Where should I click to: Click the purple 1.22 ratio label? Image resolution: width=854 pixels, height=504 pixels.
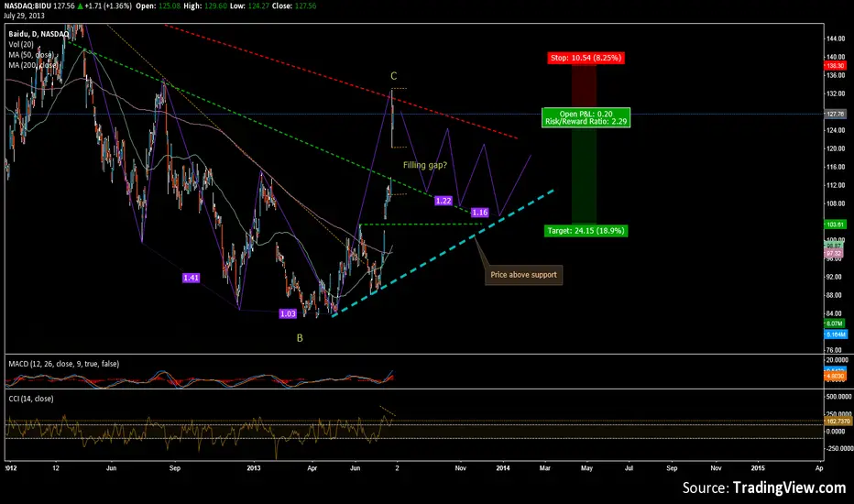[443, 201]
